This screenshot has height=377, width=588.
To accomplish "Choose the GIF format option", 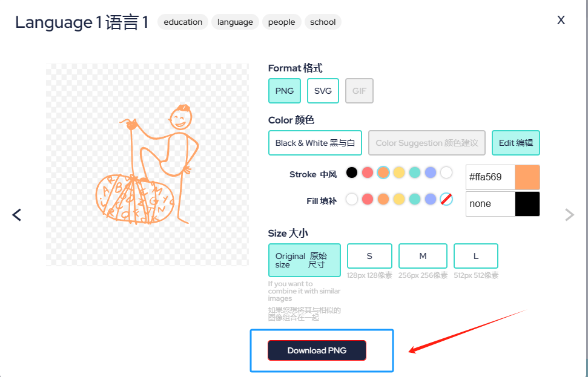I will point(359,91).
